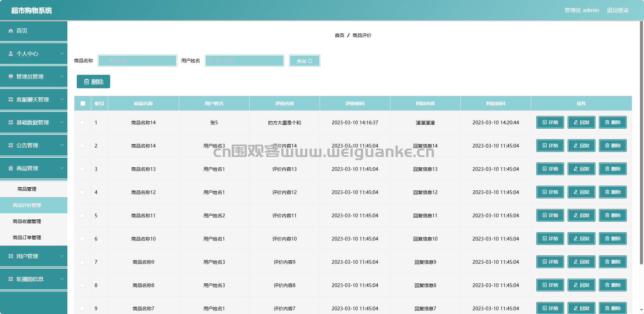Click the grid icon beside 客服聊天管理
The width and height of the screenshot is (644, 314).
pos(11,99)
